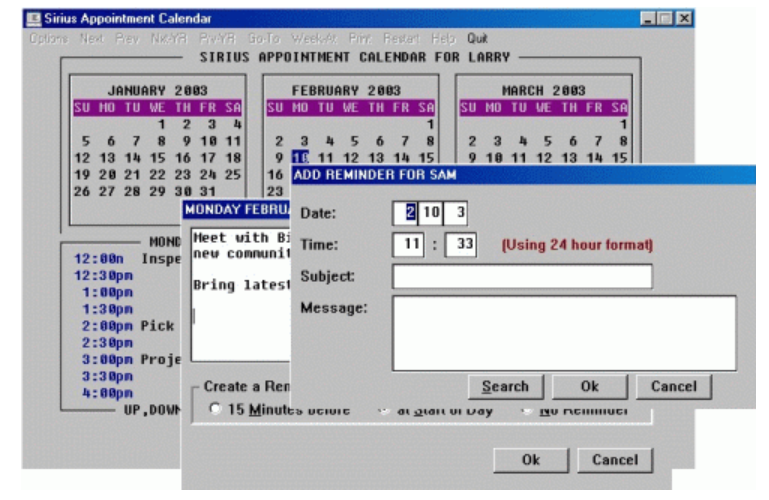The height and width of the screenshot is (500, 769).
Task: Click the minutes field showing 33
Action: (461, 244)
